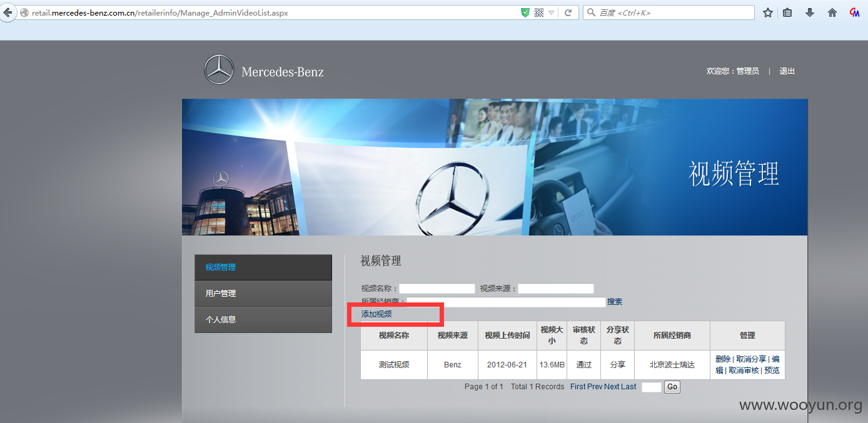Click the 所属经销商 search input field
The height and width of the screenshot is (423, 868).
[507, 302]
